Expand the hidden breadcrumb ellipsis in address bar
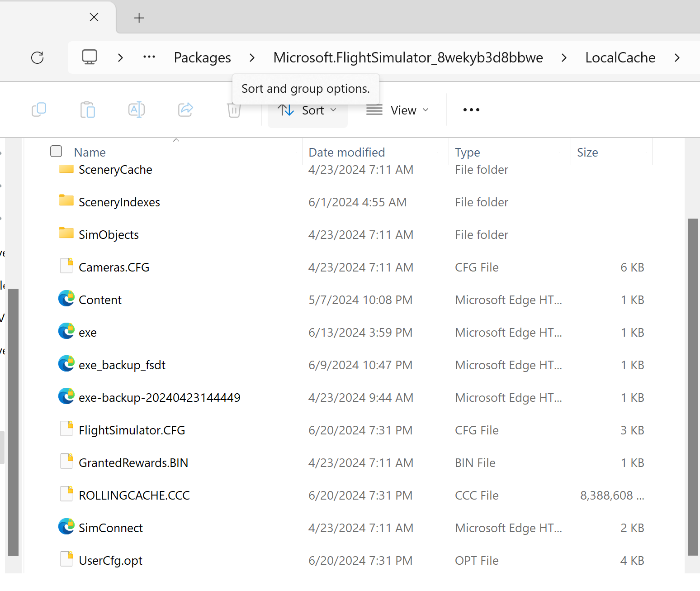Image resolution: width=700 pixels, height=591 pixels. pyautogui.click(x=149, y=57)
